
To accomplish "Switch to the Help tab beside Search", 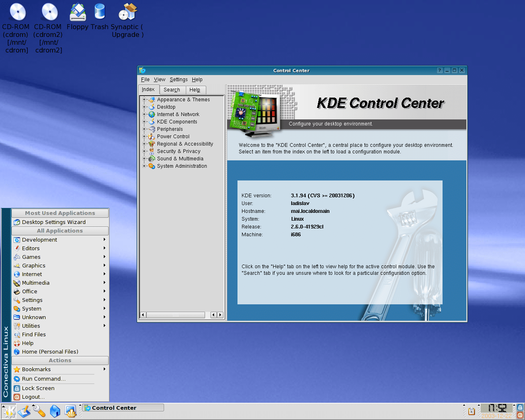I will tap(195, 90).
